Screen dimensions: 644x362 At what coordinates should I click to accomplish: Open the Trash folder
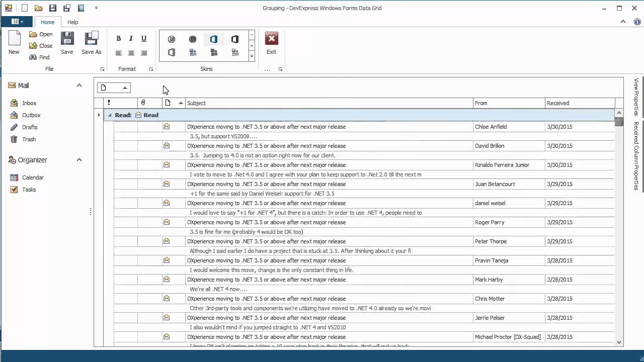29,139
